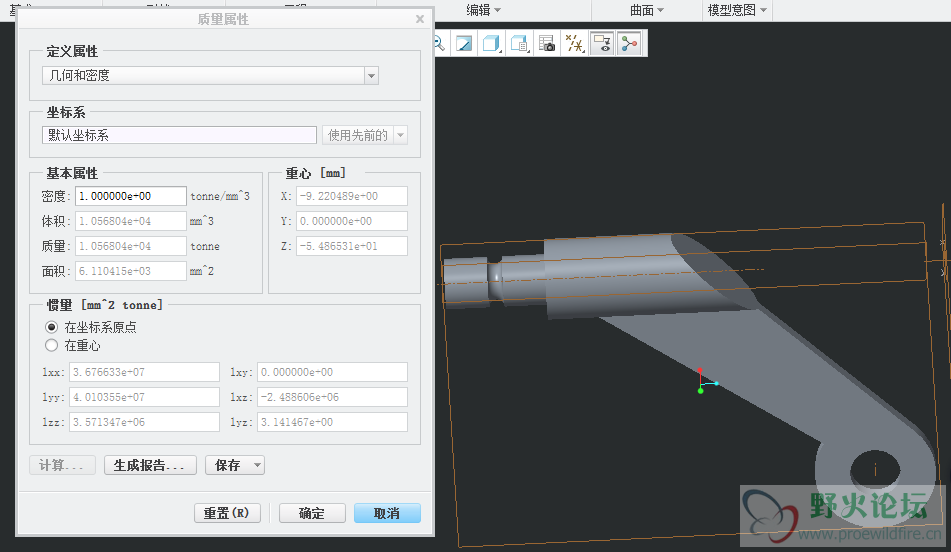Click the Ixx inertia value field
The image size is (951, 552).
click(x=144, y=372)
